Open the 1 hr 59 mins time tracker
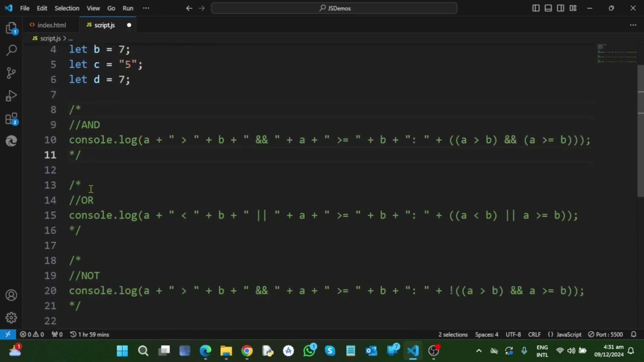 [89, 334]
